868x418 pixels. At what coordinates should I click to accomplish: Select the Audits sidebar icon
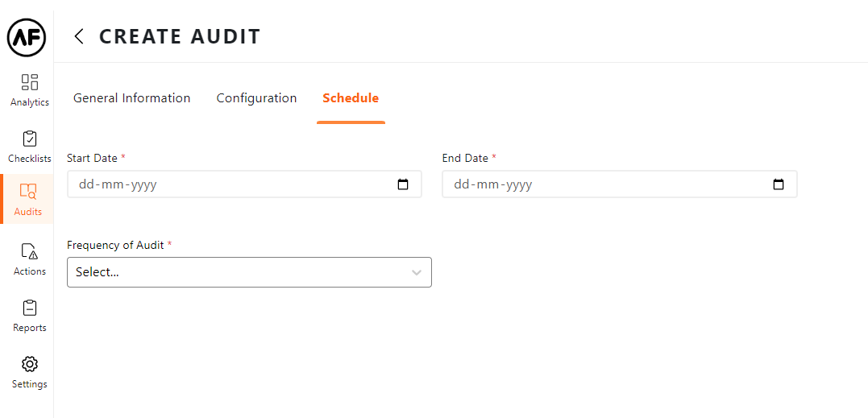(28, 199)
